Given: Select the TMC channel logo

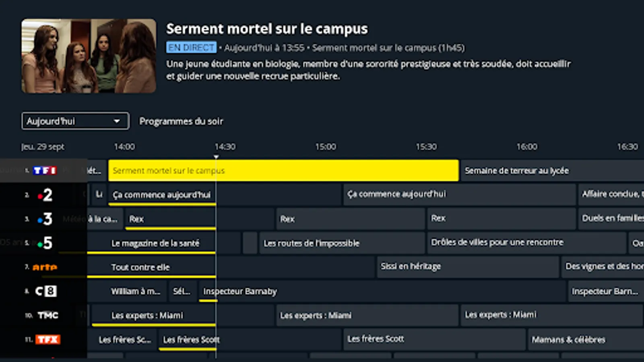Looking at the screenshot, I should 48,315.
